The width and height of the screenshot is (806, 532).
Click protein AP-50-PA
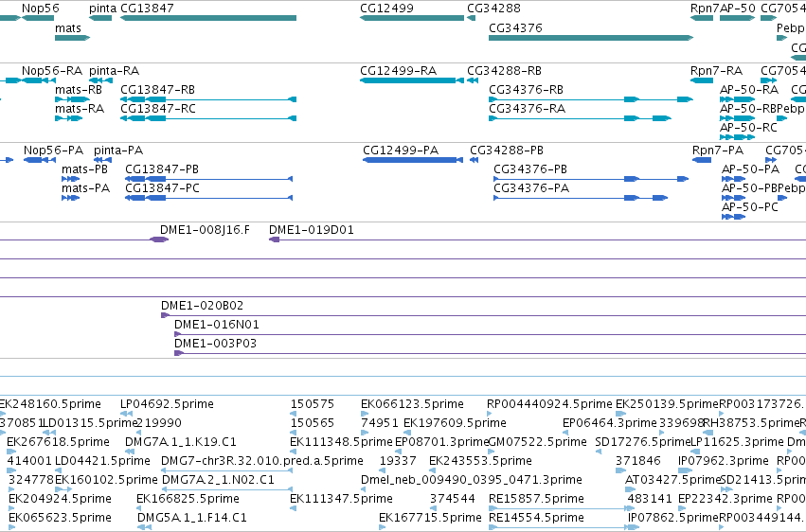[x=733, y=179]
